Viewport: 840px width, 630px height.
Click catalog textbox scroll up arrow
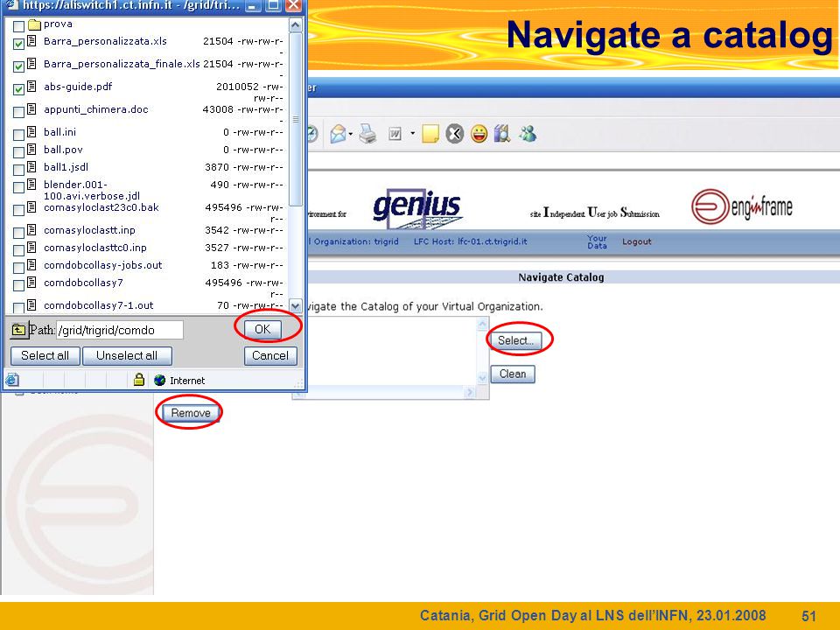482,324
